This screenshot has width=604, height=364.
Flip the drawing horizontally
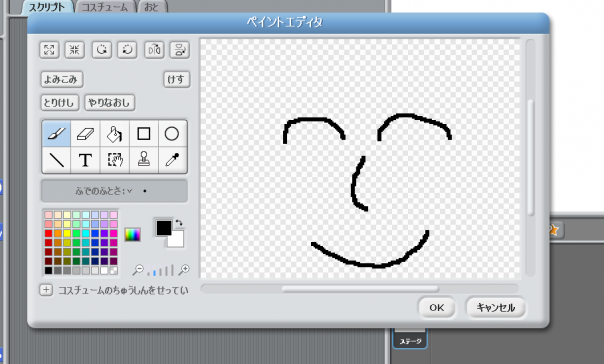click(x=154, y=50)
